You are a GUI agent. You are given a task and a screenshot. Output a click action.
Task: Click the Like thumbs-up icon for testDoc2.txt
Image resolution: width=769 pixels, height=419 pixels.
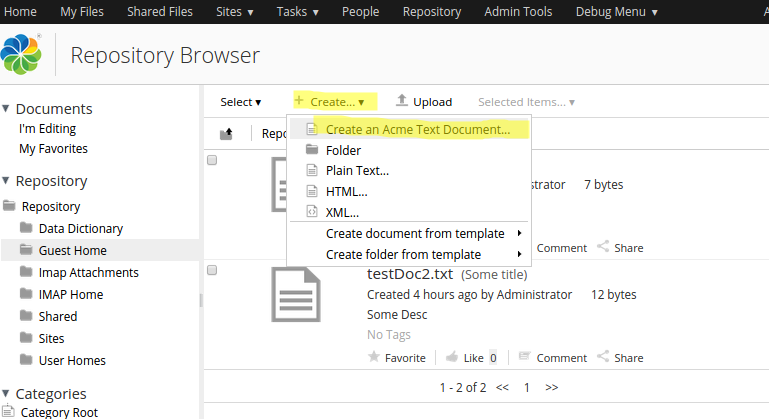pyautogui.click(x=452, y=357)
